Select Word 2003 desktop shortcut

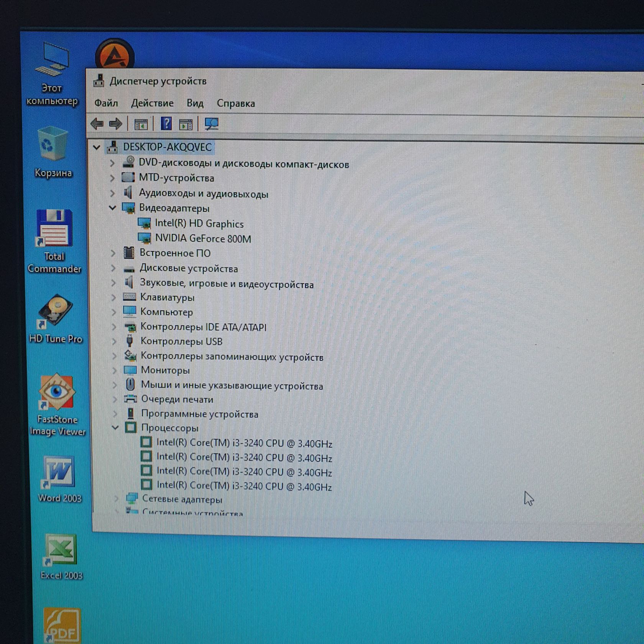click(x=59, y=479)
